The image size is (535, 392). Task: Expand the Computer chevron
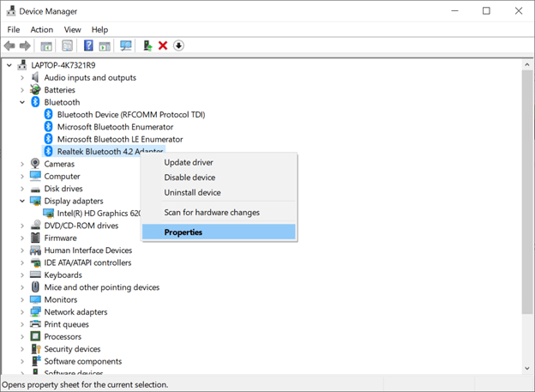[x=22, y=176]
